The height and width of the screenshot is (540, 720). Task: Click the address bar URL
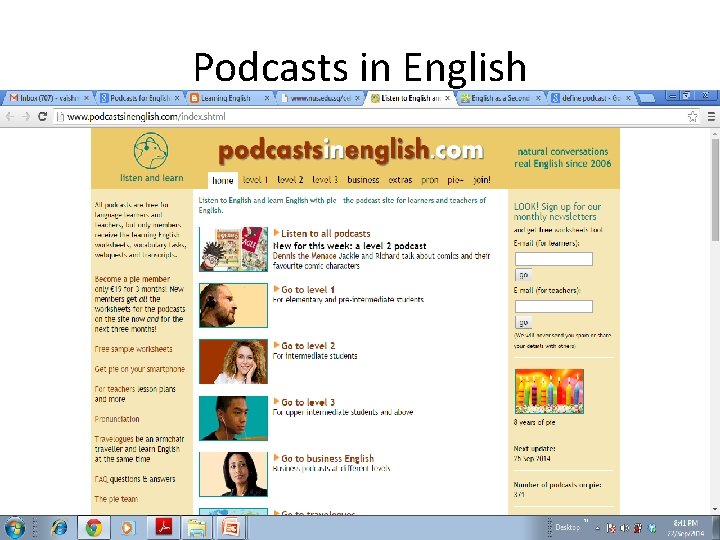(146, 117)
